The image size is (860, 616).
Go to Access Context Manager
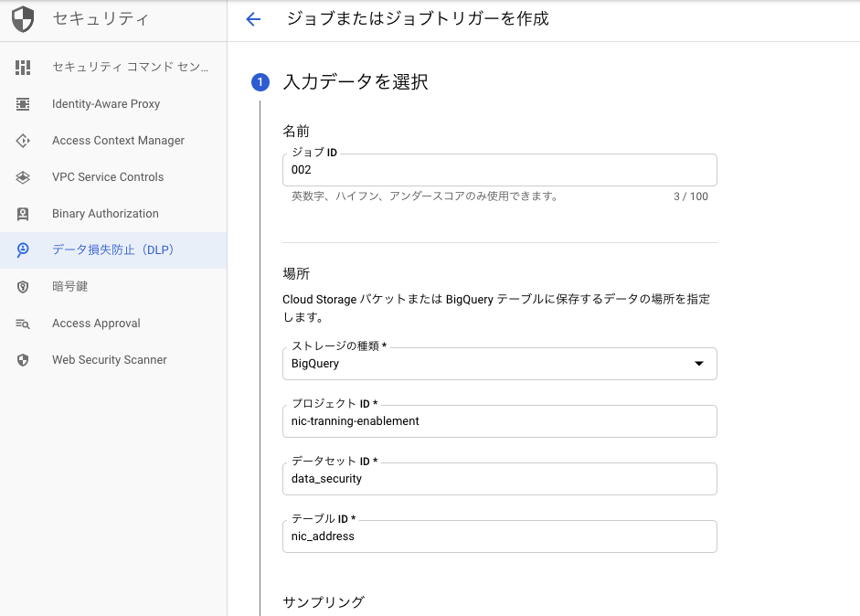pos(113,141)
